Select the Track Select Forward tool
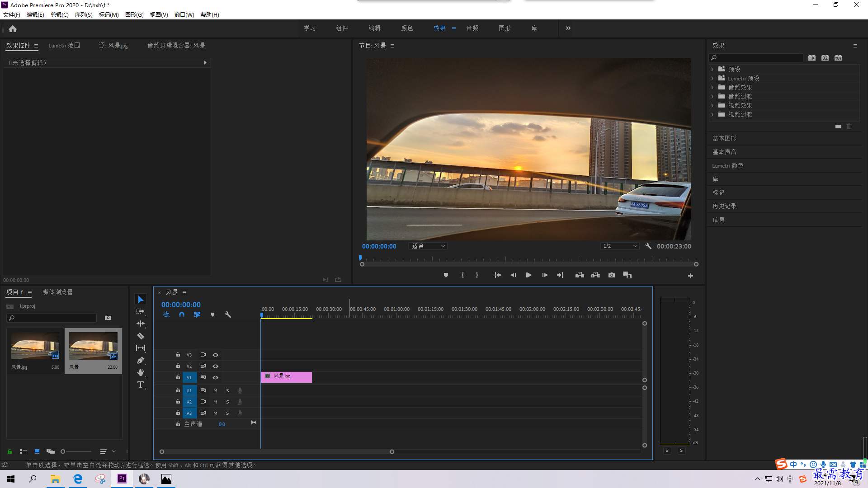Viewport: 868px width, 488px height. [x=141, y=311]
